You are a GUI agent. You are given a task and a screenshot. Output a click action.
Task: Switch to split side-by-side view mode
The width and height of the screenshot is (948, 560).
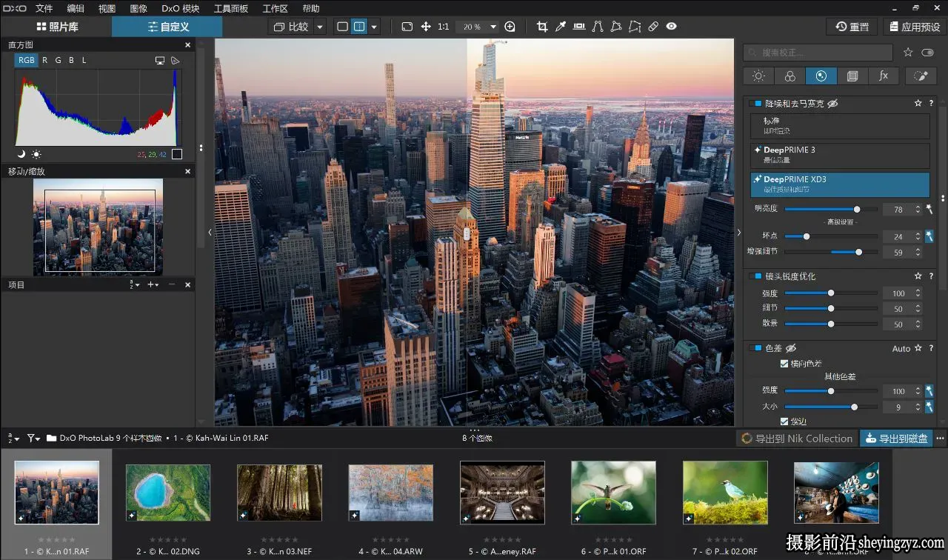coord(359,27)
